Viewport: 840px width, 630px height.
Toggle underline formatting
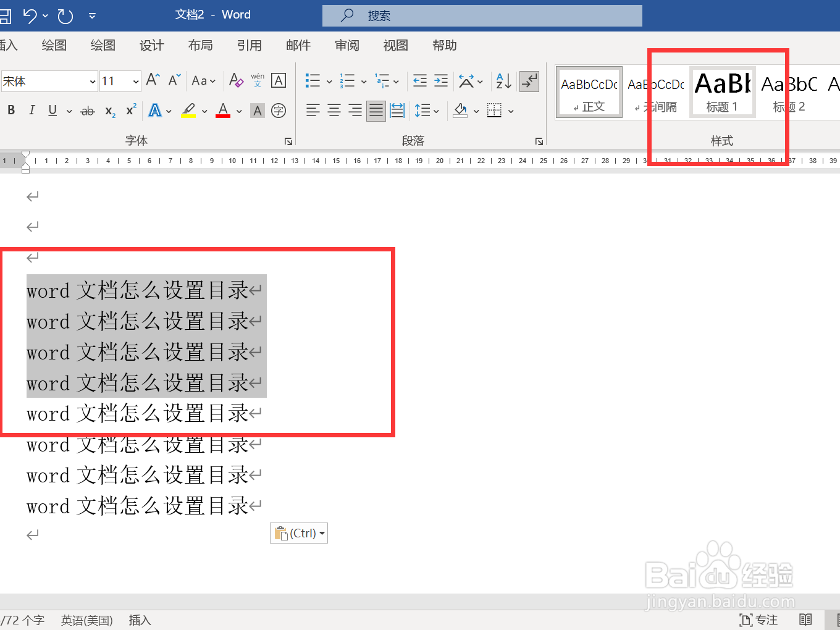[x=52, y=110]
